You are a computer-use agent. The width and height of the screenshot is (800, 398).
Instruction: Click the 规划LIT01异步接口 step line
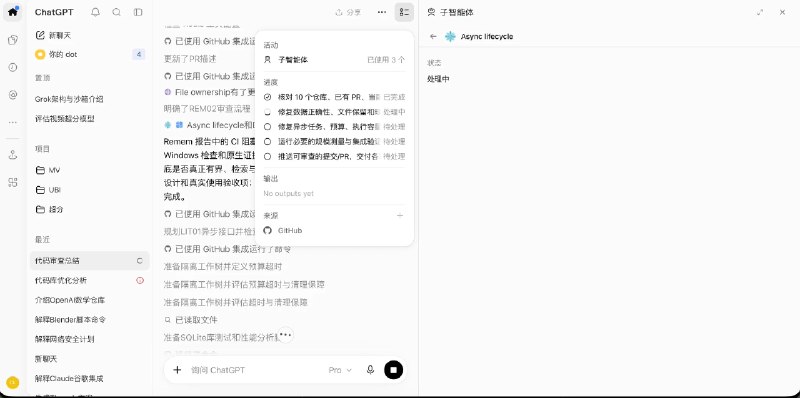[x=209, y=232]
